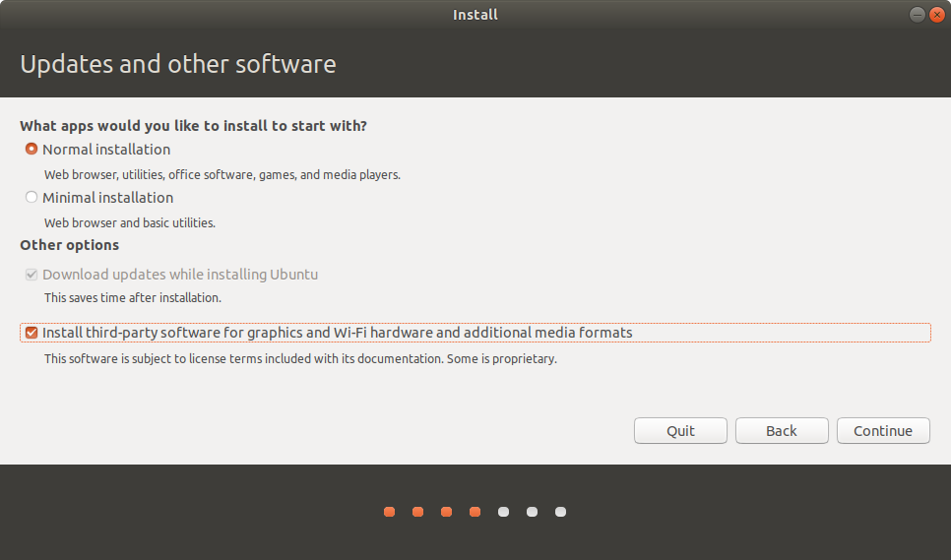Click 'This saves time after installation.' text
The height and width of the screenshot is (560, 951).
point(133,297)
